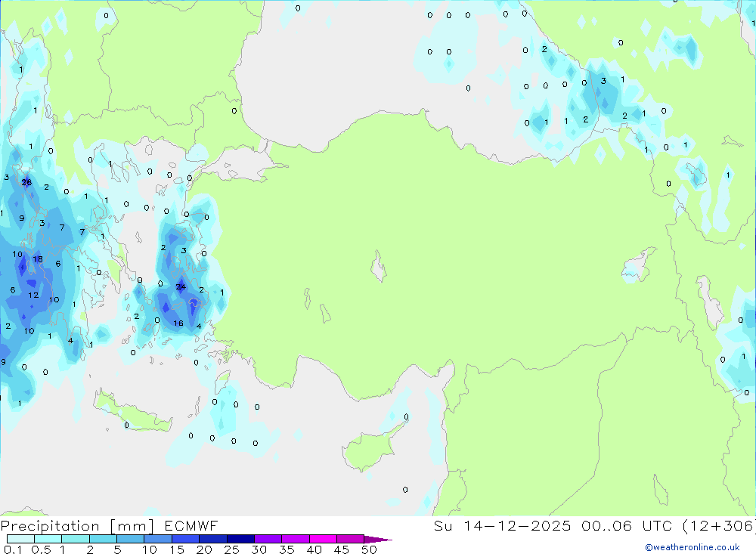Viewport: 756px width, 554px height.
Task: Click the '50' legend scale label
Action: point(369,549)
